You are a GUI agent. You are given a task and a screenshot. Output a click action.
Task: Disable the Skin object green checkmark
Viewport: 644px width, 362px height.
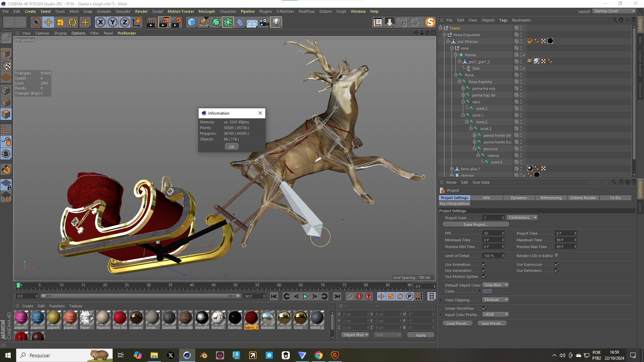coord(524,68)
